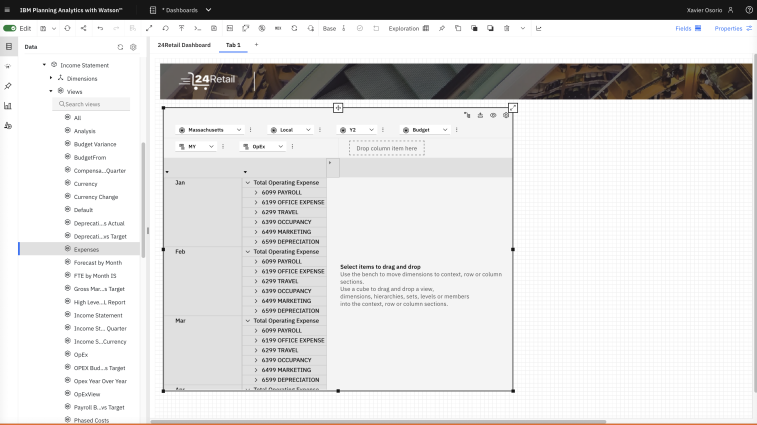Click the options dots next to Massachusetts
Viewport: 757px width, 425px height.
pyautogui.click(x=251, y=130)
